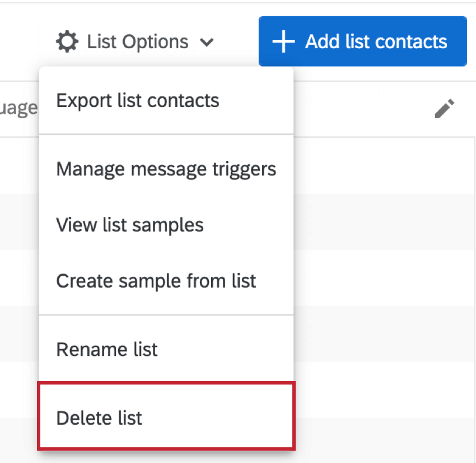
Task: Open View list samples entry
Action: (166, 225)
